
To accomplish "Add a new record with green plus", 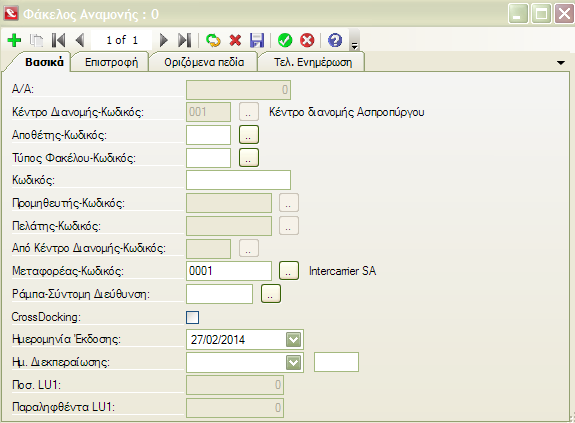I will pyautogui.click(x=14, y=40).
